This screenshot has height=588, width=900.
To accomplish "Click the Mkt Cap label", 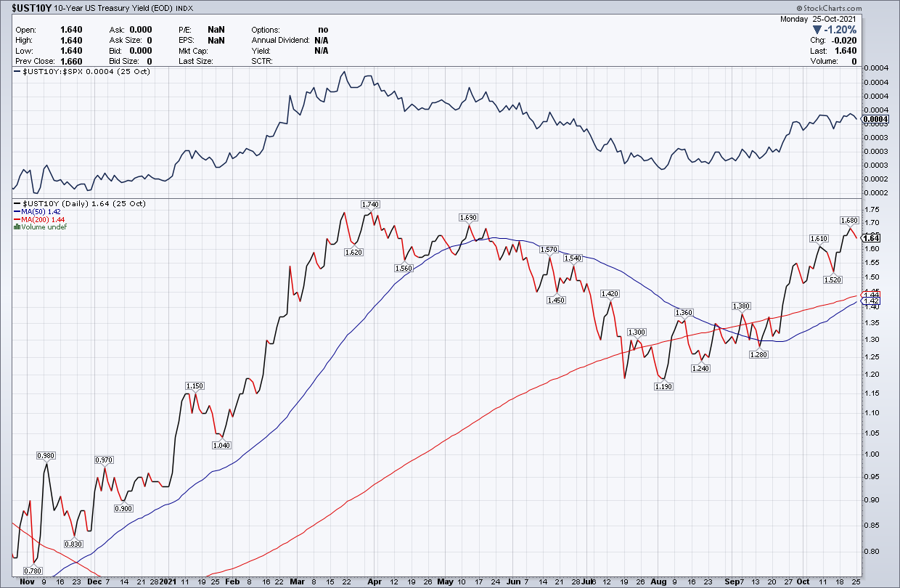I will click(195, 51).
